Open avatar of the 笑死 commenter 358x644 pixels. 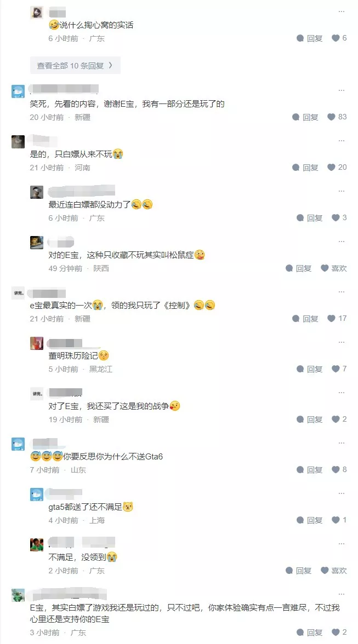tap(18, 91)
